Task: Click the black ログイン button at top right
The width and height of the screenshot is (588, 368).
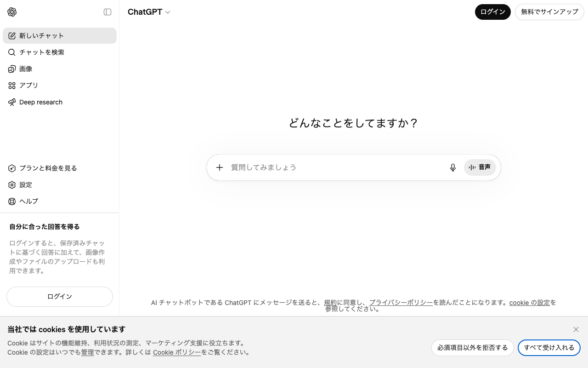Action: (x=493, y=12)
